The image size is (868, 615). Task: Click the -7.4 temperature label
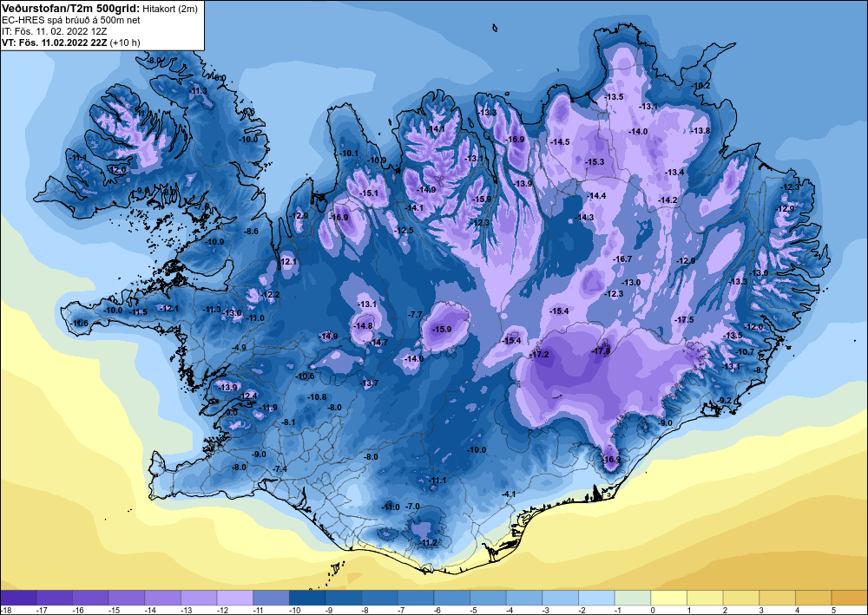click(x=280, y=469)
